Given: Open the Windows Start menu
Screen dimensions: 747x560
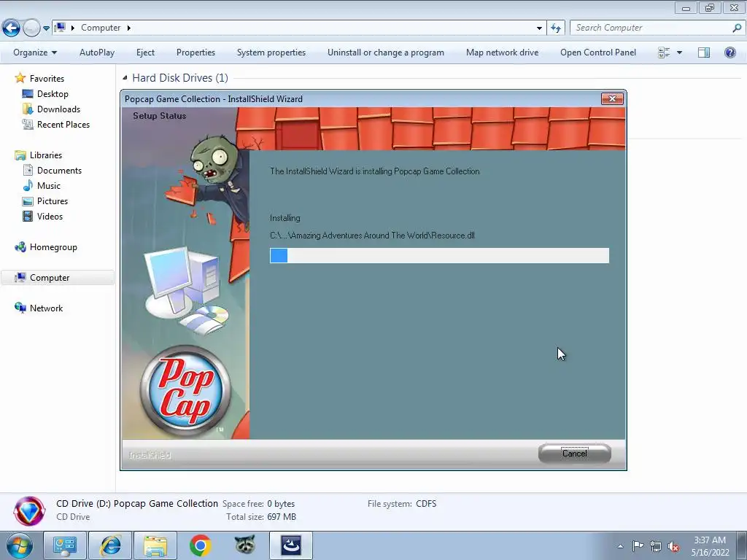Looking at the screenshot, I should (x=20, y=545).
